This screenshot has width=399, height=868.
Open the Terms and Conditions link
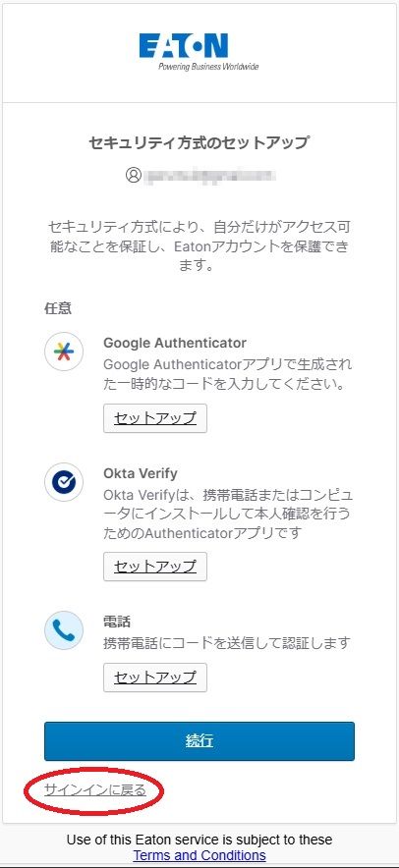tap(199, 855)
